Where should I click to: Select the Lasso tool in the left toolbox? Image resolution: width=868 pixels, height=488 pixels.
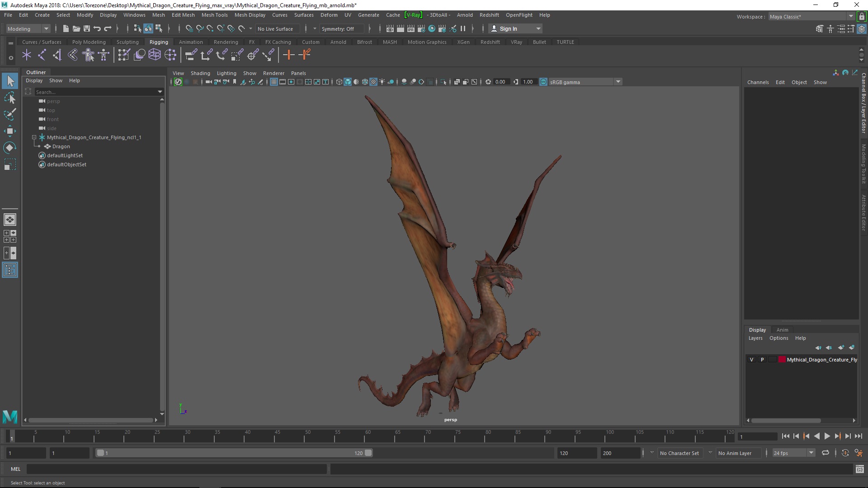pos(10,98)
